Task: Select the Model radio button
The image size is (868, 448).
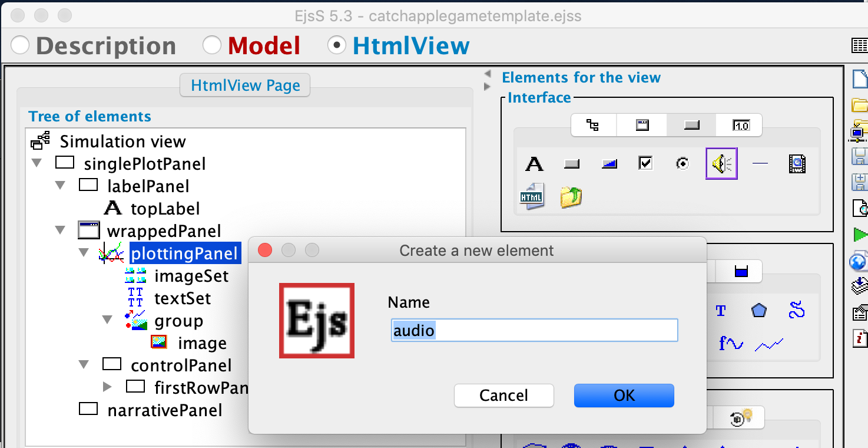Action: [x=211, y=45]
